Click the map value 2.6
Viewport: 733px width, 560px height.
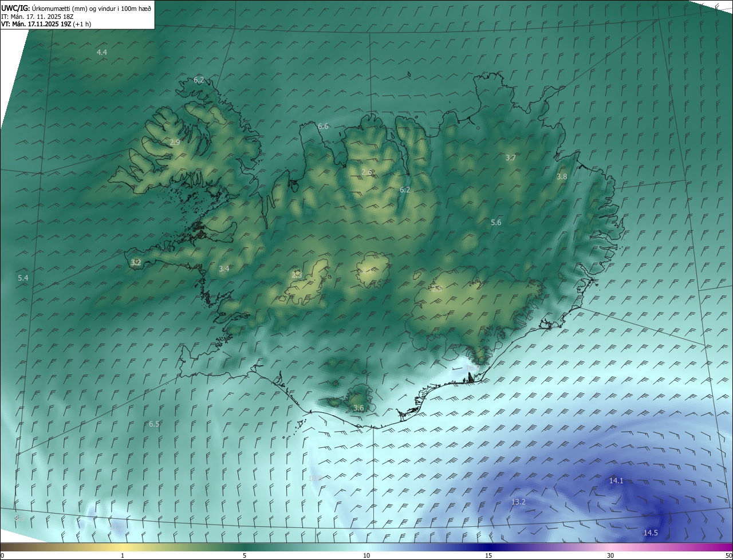(x=367, y=172)
